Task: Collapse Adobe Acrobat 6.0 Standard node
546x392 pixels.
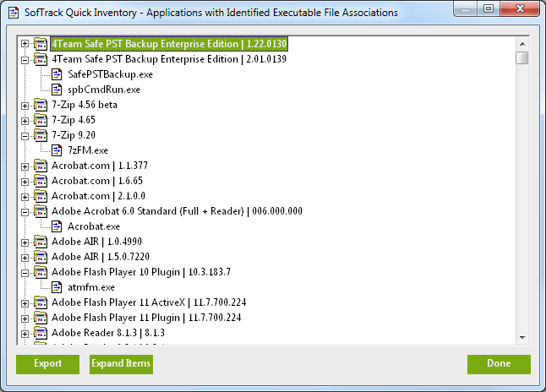Action: [x=25, y=212]
